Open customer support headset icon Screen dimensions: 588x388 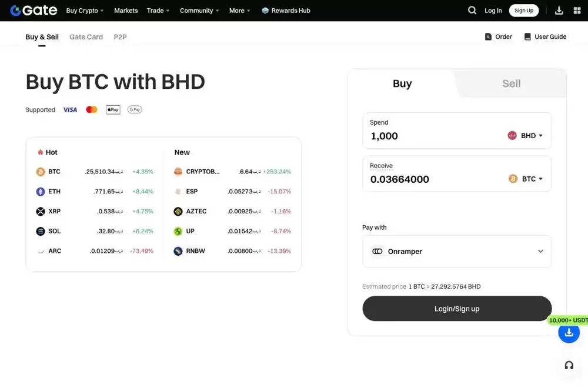569,365
